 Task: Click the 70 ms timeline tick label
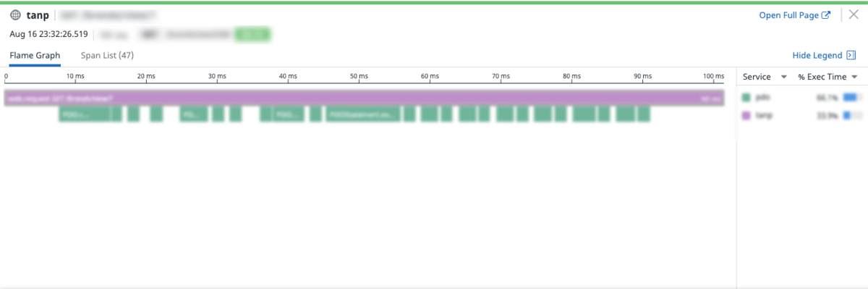tap(500, 75)
